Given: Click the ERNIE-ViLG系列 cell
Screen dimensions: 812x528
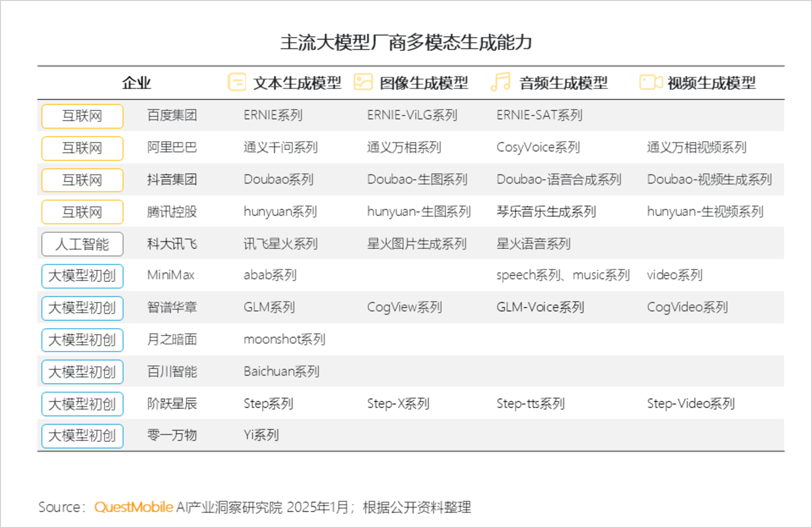Looking at the screenshot, I should point(412,115).
